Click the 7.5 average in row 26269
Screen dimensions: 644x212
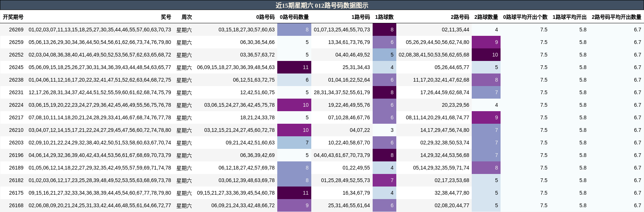[544, 30]
